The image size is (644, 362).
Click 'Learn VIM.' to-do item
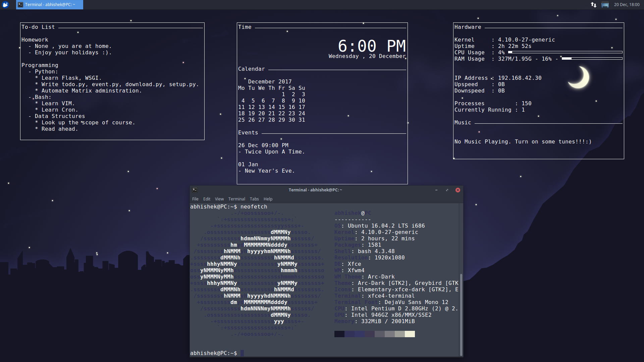(x=58, y=104)
